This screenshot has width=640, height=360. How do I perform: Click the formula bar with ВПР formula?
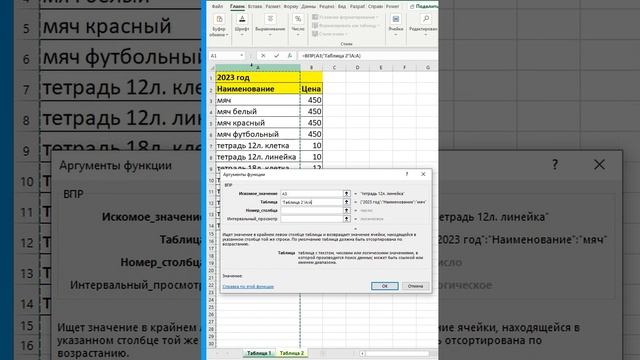(368, 56)
